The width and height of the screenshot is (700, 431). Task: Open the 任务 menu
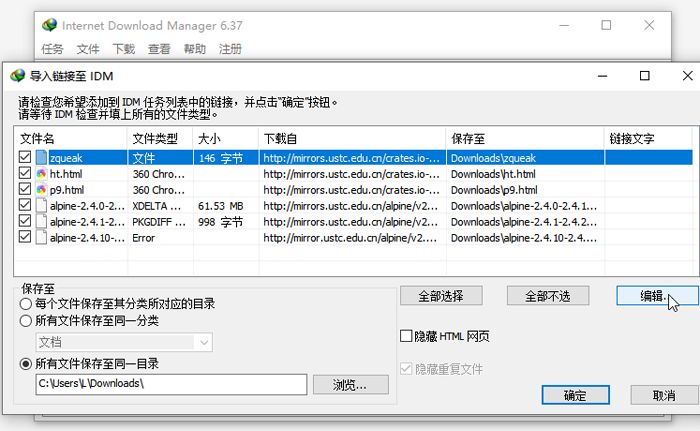(52, 49)
